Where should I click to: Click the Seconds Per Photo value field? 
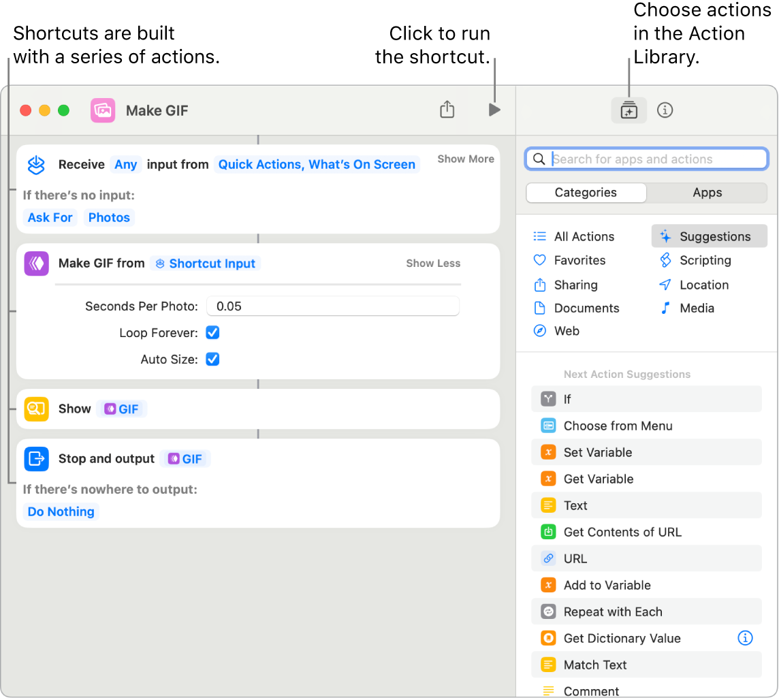pyautogui.click(x=332, y=306)
